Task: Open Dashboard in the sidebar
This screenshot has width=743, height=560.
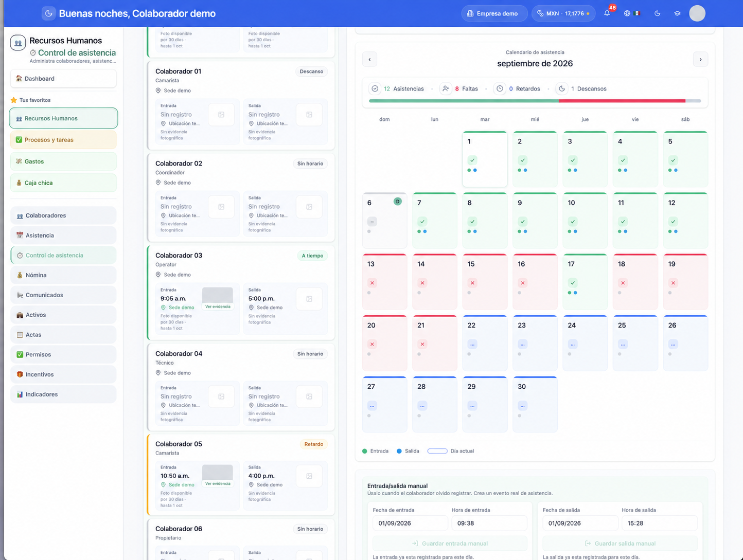Action: (63, 79)
